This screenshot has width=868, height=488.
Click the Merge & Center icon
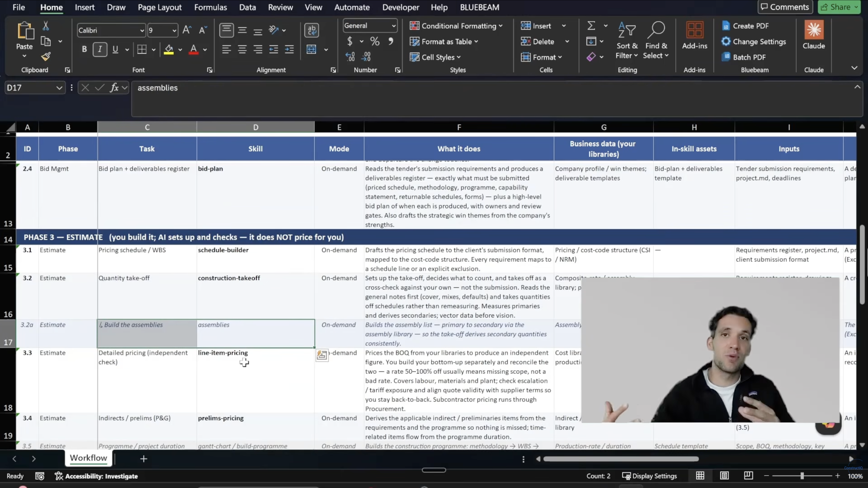tap(311, 49)
